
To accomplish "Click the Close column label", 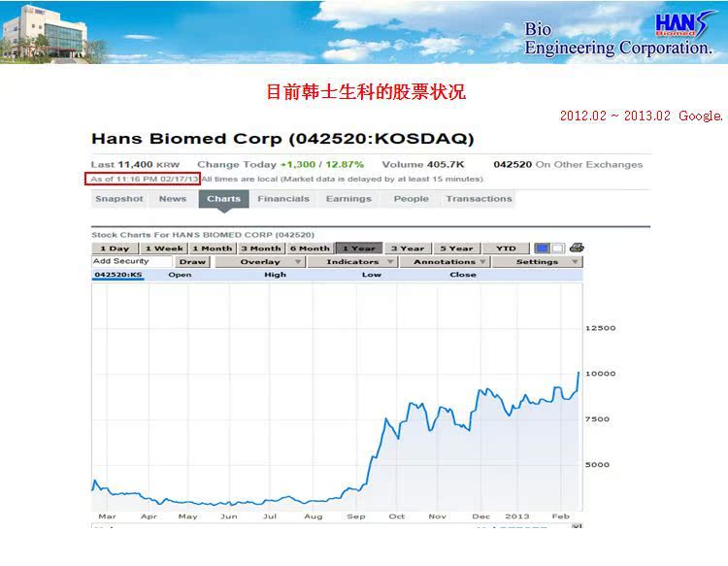I will 463,275.
